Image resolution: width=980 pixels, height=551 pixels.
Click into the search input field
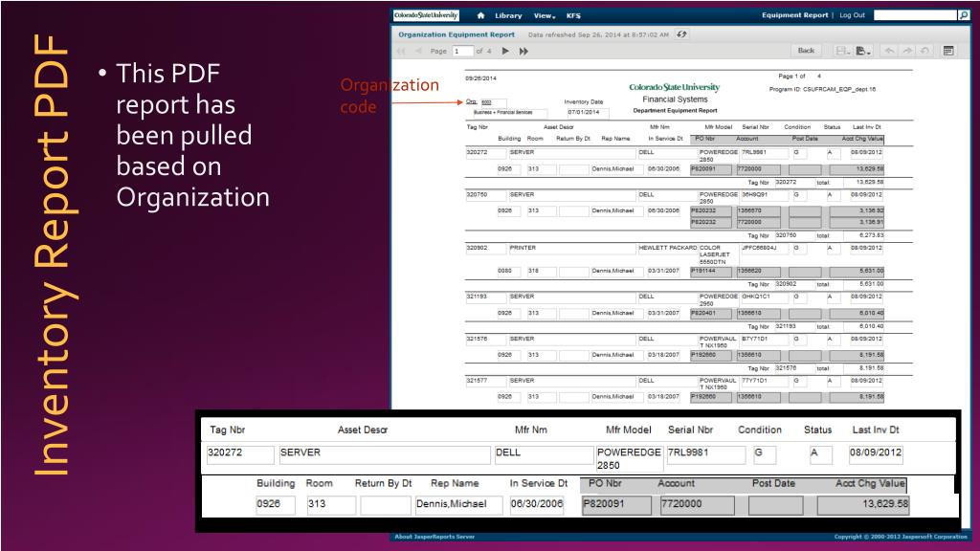915,15
